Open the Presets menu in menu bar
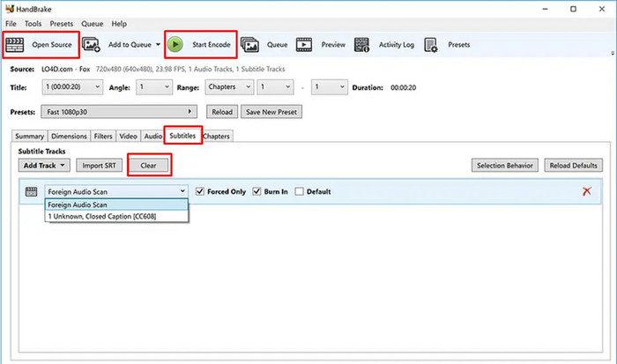 click(61, 24)
